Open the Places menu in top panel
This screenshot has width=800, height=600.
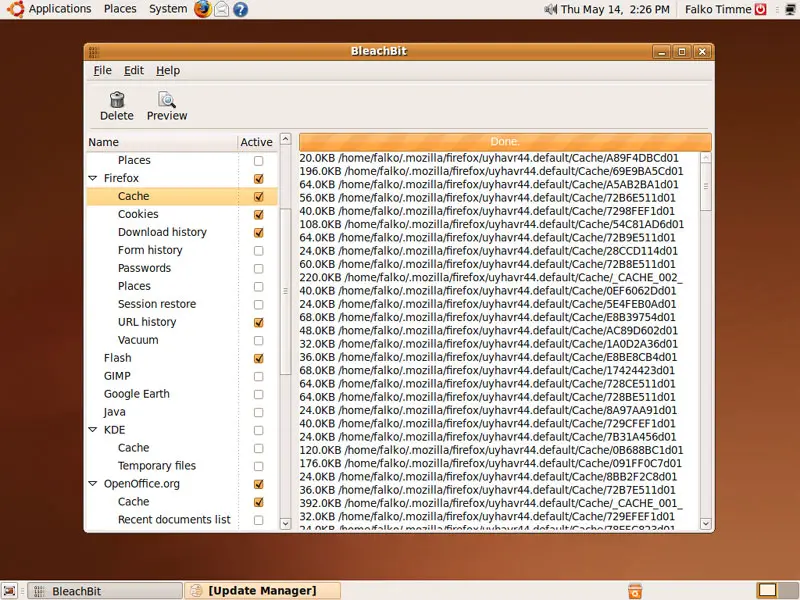(120, 9)
